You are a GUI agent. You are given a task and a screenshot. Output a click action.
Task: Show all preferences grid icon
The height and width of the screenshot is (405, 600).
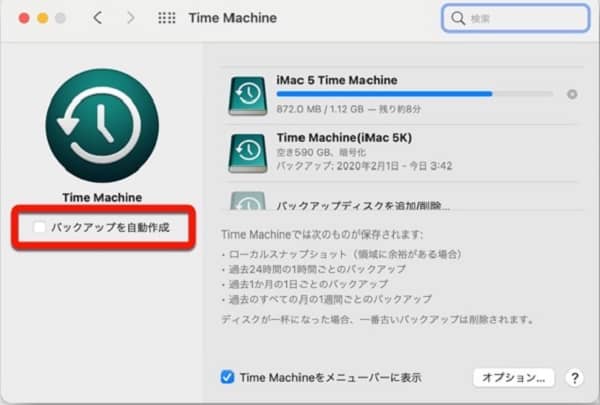167,18
